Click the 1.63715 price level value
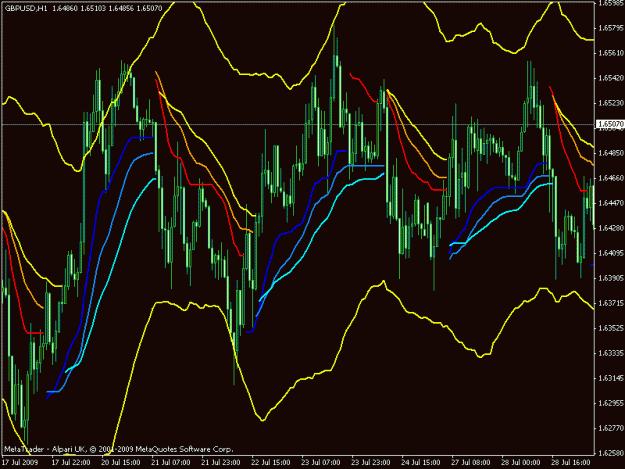 pos(611,303)
